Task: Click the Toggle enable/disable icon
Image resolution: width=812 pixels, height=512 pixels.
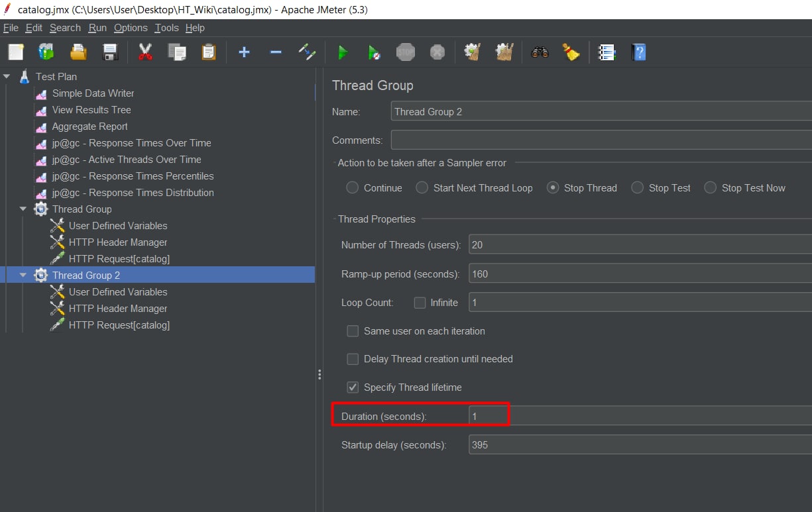Action: coord(308,52)
